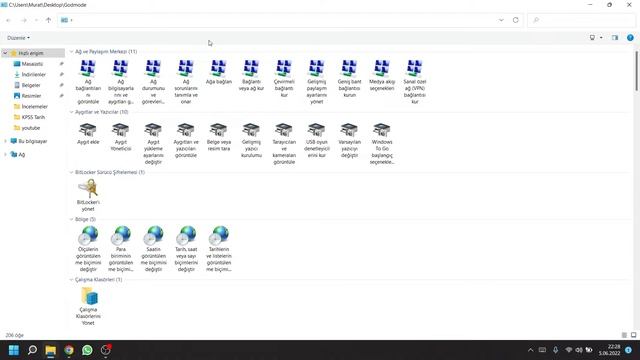Open 'BitLocker'ı yönet' item
The height and width of the screenshot is (360, 640).
click(88, 195)
